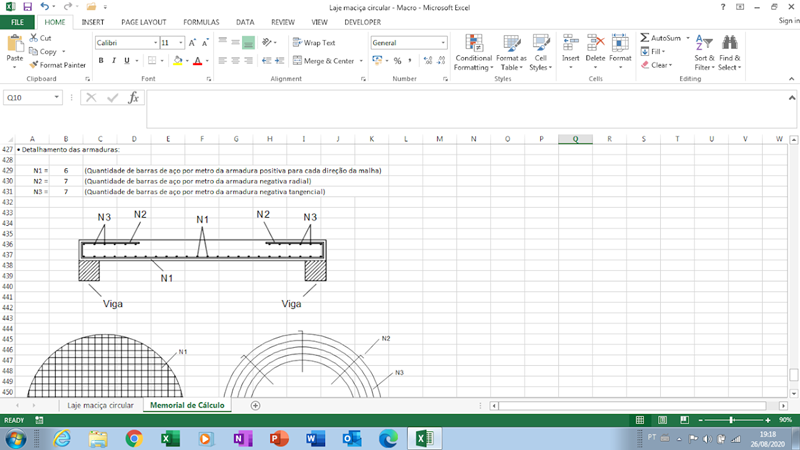
Task: Click the macro recording icon in status bar
Action: click(39, 420)
